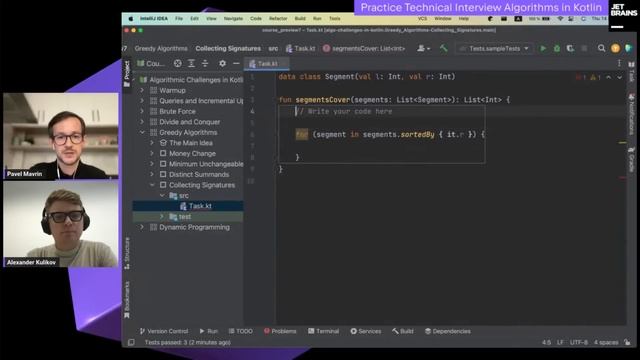Toggle the Task tool window on right stripe
Viewport: 640px width, 360px height.
(631, 72)
